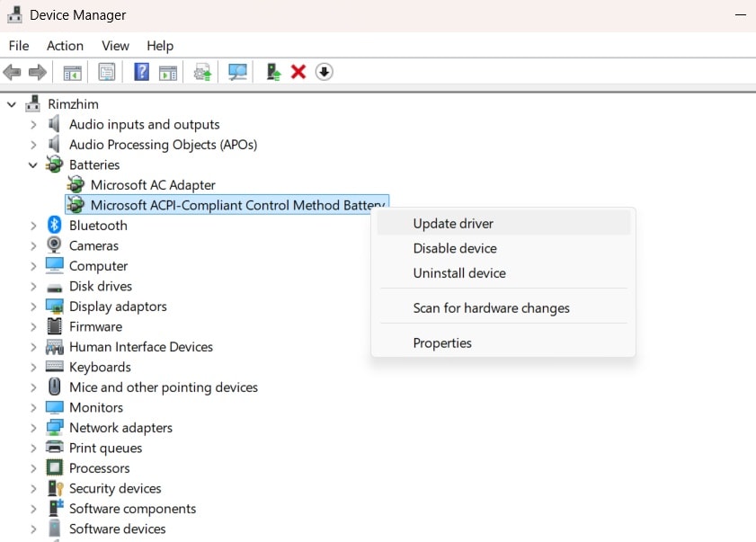Image resolution: width=756 pixels, height=542 pixels.
Task: Expand Software devices chevron
Action: pos(32,529)
